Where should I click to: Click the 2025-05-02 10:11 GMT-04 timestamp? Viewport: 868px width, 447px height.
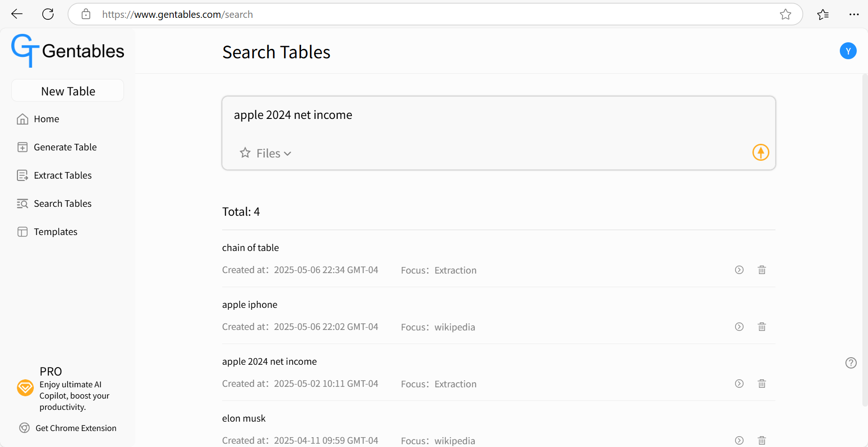point(326,384)
